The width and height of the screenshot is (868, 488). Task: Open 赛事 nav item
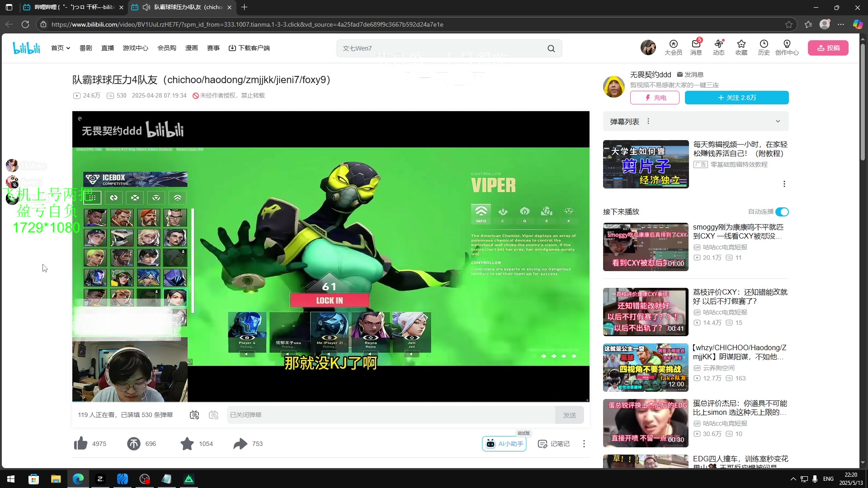(213, 48)
